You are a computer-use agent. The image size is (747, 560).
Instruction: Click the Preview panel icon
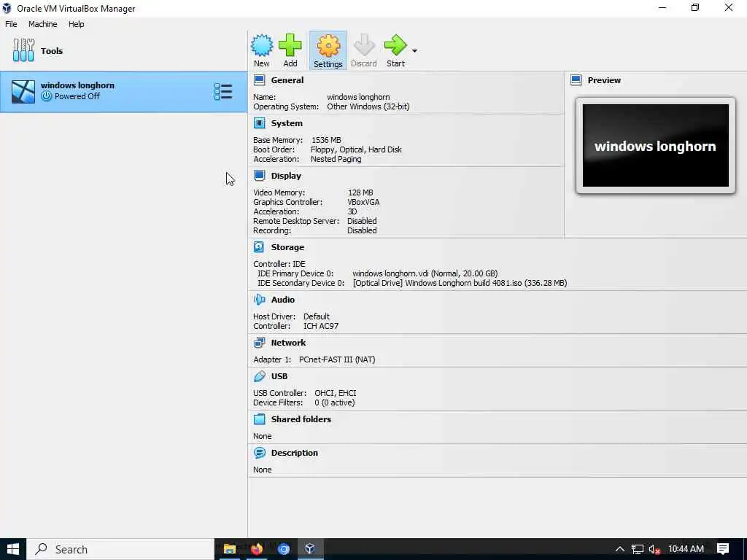click(x=576, y=80)
